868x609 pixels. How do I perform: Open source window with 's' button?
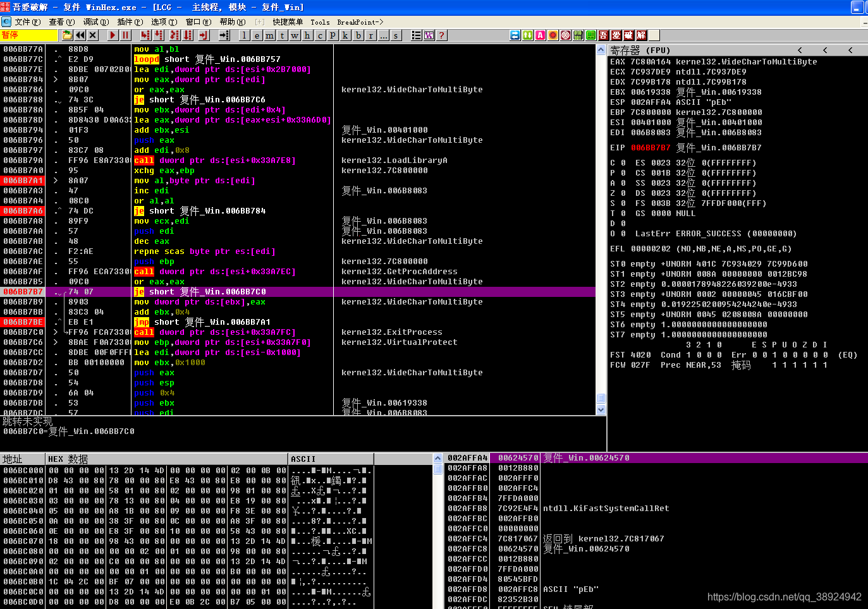(x=396, y=35)
